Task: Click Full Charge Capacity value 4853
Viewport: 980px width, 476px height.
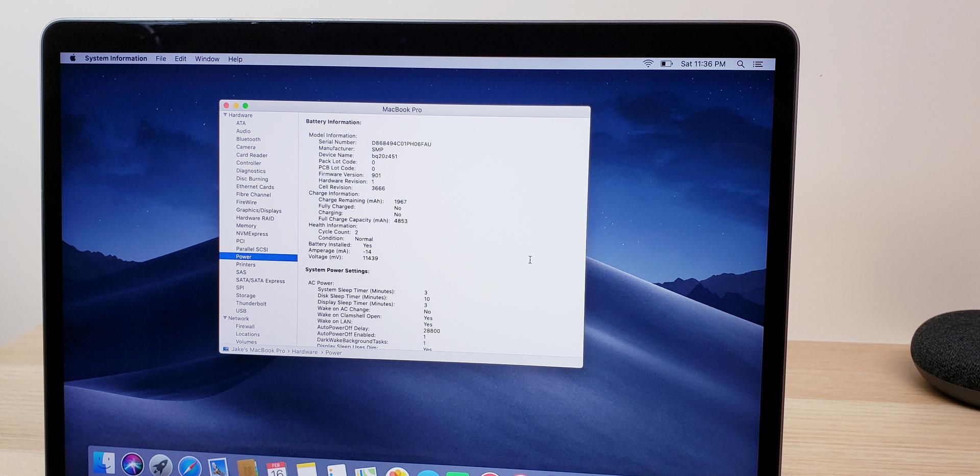Action: 401,221
